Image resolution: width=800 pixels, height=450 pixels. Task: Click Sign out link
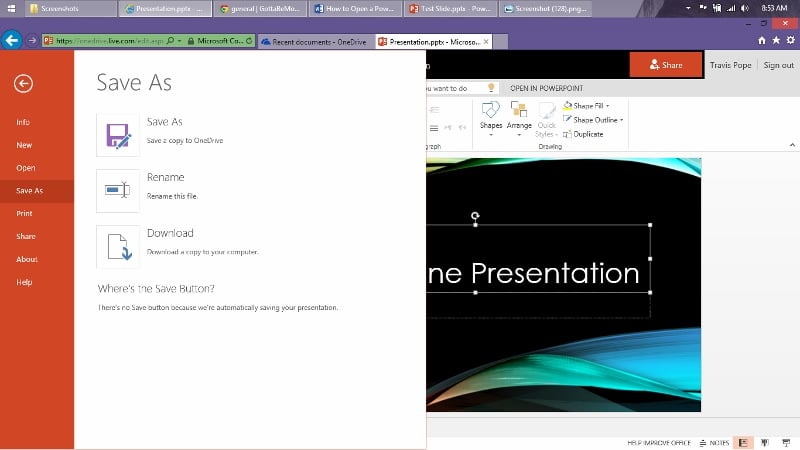779,65
